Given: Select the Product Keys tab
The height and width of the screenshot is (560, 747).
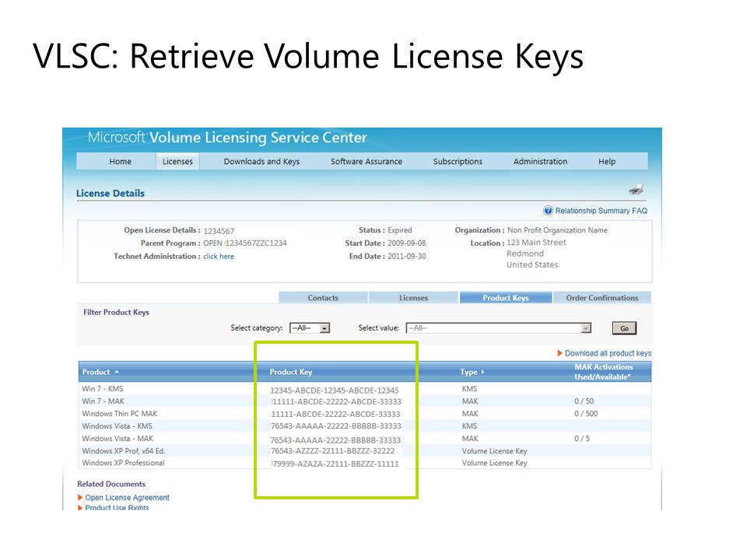Looking at the screenshot, I should pos(506,298).
